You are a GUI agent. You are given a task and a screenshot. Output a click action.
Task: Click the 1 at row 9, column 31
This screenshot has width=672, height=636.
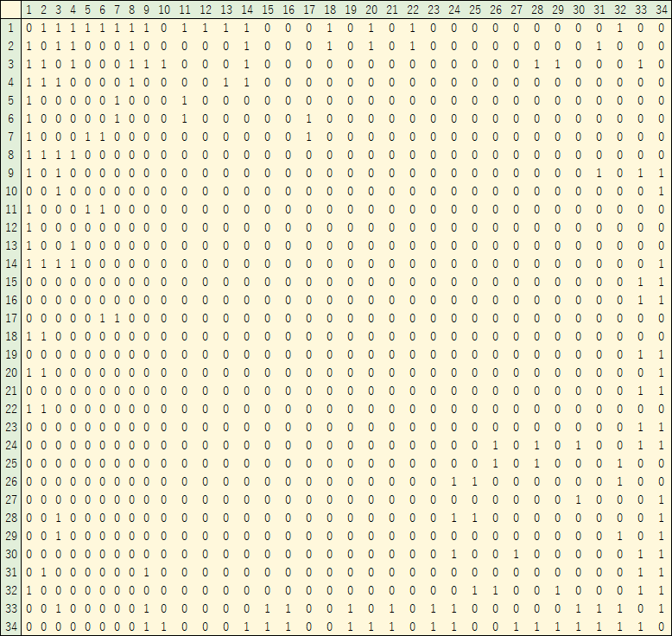pyautogui.click(x=599, y=174)
